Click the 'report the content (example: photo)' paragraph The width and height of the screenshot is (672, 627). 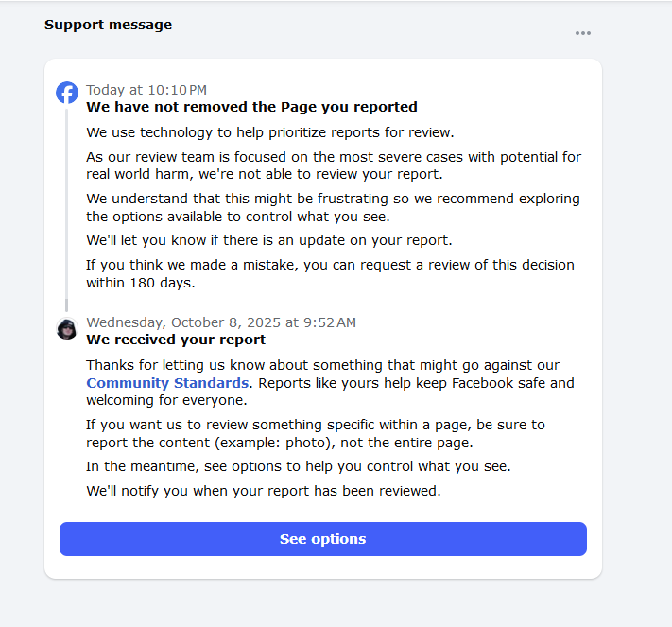(x=315, y=433)
